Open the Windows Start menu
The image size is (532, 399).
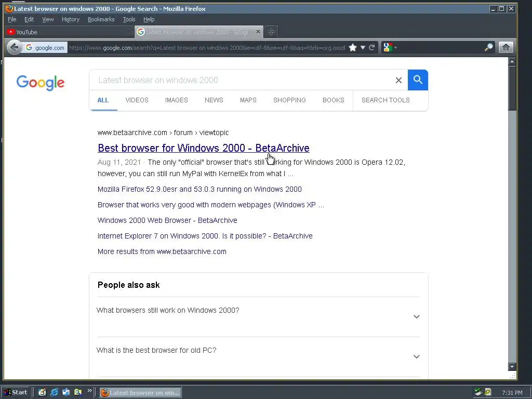(16, 393)
